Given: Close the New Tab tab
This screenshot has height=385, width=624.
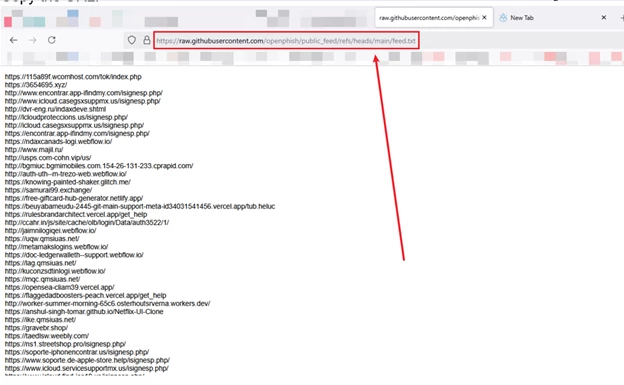Looking at the screenshot, I should point(604,18).
